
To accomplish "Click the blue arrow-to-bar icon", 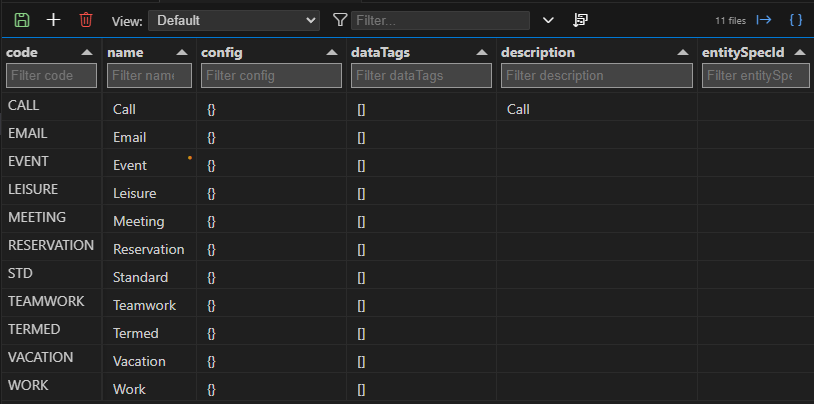I will coord(764,20).
